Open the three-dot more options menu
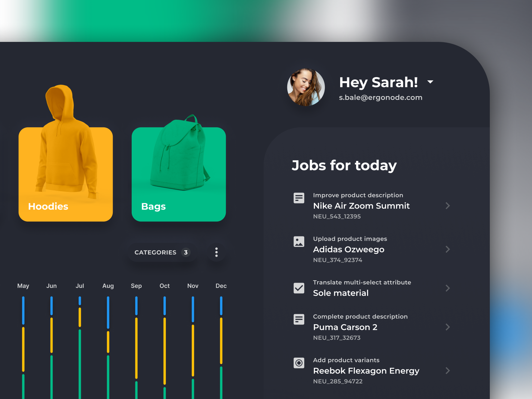The width and height of the screenshot is (532, 399). 216,252
